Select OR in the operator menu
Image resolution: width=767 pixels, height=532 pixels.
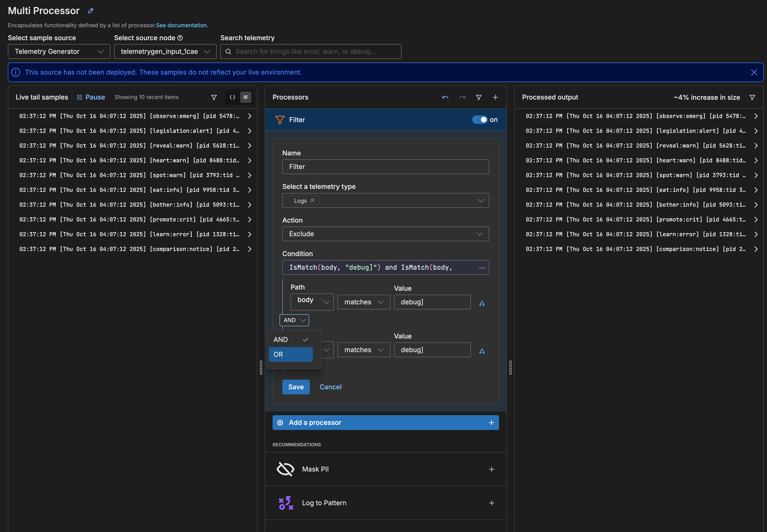290,354
